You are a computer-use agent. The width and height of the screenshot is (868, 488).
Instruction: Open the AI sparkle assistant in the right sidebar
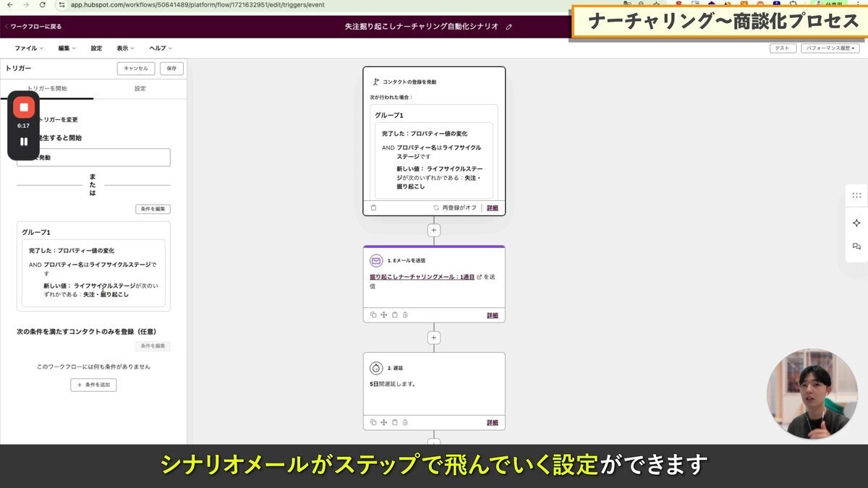tap(856, 223)
